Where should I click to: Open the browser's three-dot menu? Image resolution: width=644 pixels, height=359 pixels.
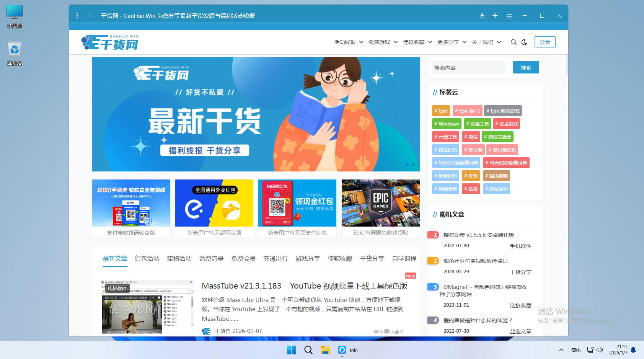[x=77, y=16]
